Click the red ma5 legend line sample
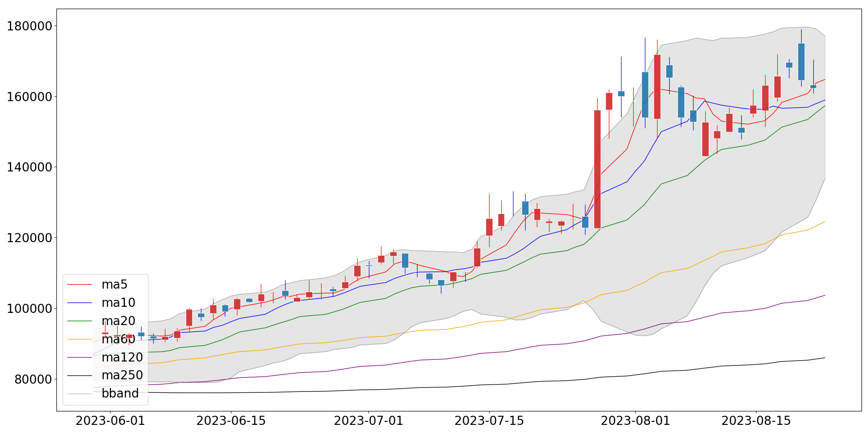This screenshot has height=434, width=868. click(80, 285)
